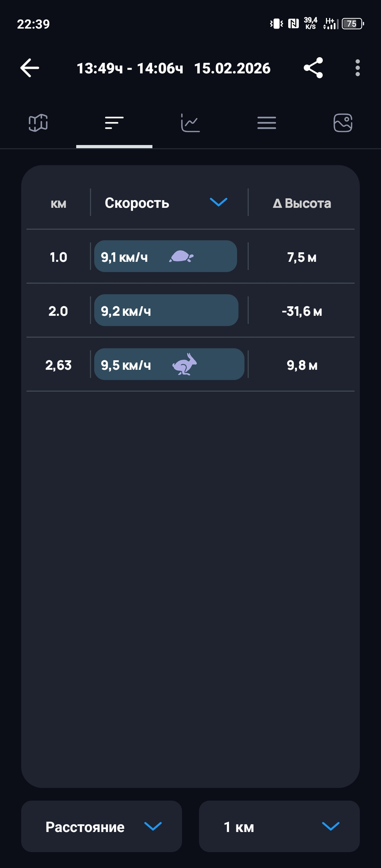Select the splits bars tab
This screenshot has height=868, width=381.
click(x=114, y=123)
